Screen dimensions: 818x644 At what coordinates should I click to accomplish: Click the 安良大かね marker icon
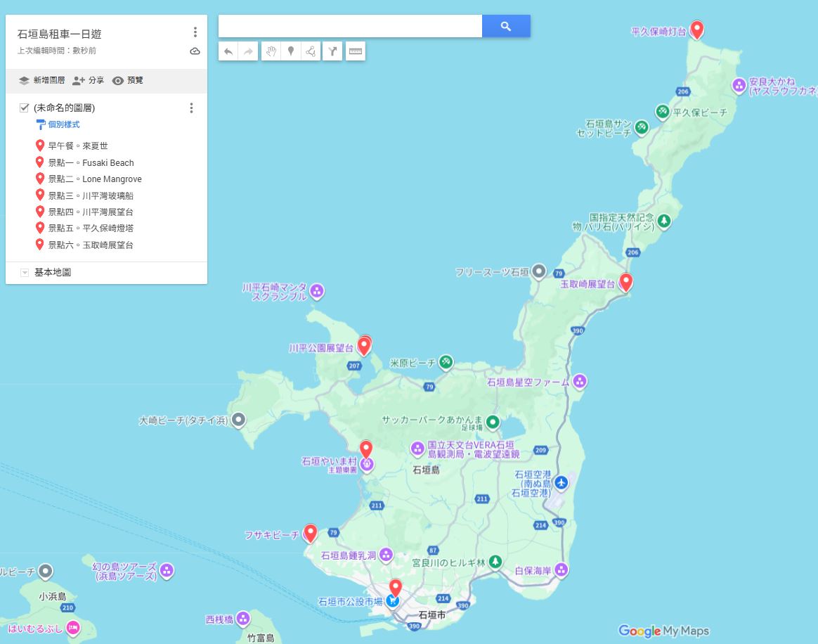pyautogui.click(x=739, y=85)
